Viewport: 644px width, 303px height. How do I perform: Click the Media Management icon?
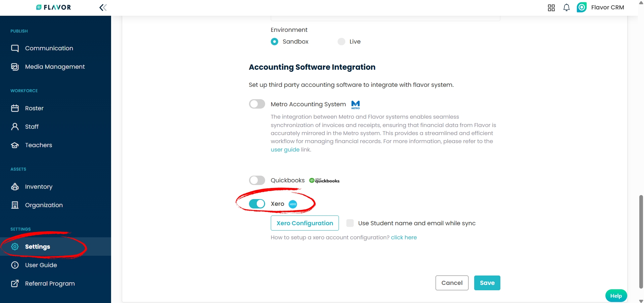tap(15, 67)
